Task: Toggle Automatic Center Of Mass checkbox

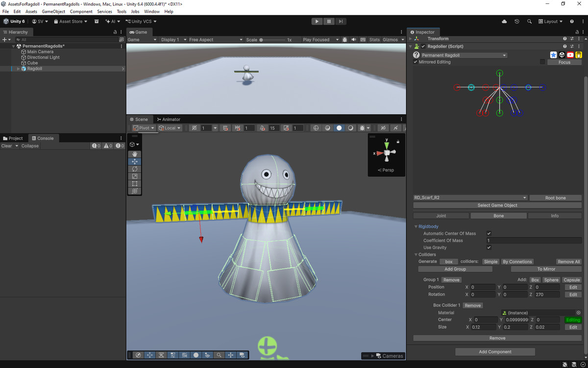Action: click(x=489, y=234)
